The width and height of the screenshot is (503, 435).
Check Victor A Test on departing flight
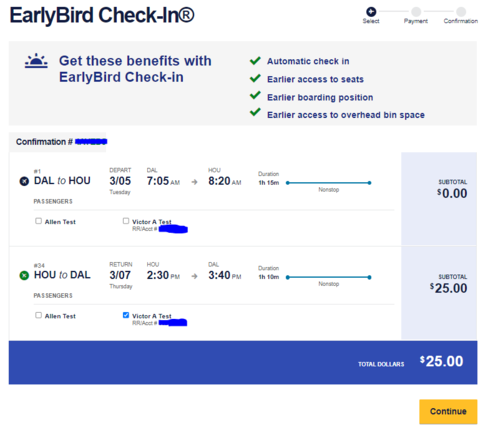pyautogui.click(x=126, y=221)
